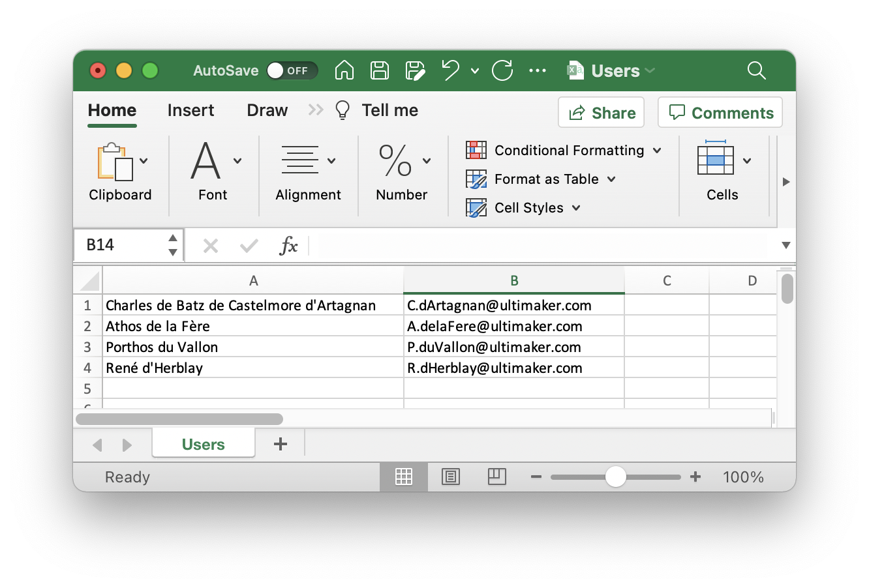Click the Redo icon
Viewport: 869px width, 588px height.
pos(502,70)
